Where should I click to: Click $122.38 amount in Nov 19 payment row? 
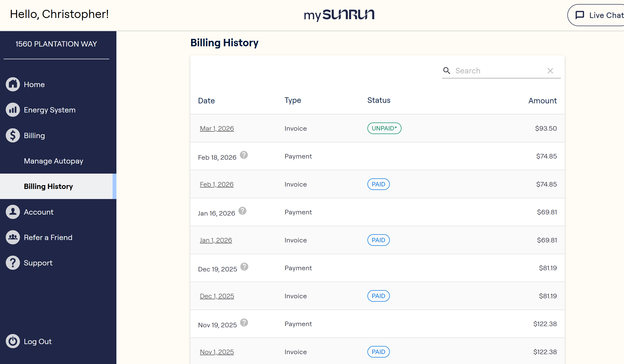click(545, 324)
